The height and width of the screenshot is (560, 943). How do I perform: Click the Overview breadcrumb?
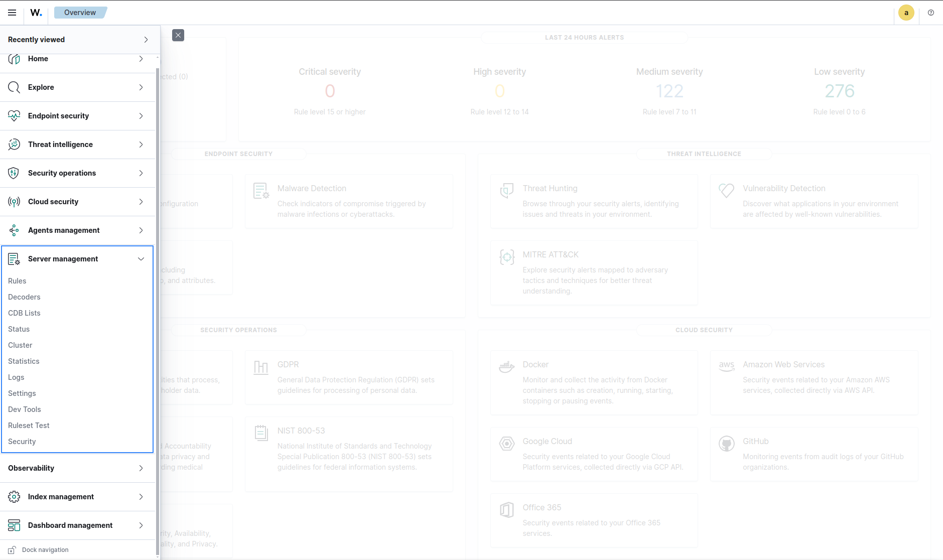click(x=80, y=13)
